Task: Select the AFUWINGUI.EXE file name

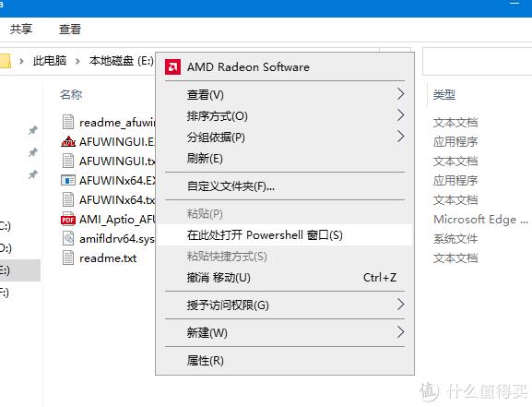Action: pos(117,142)
